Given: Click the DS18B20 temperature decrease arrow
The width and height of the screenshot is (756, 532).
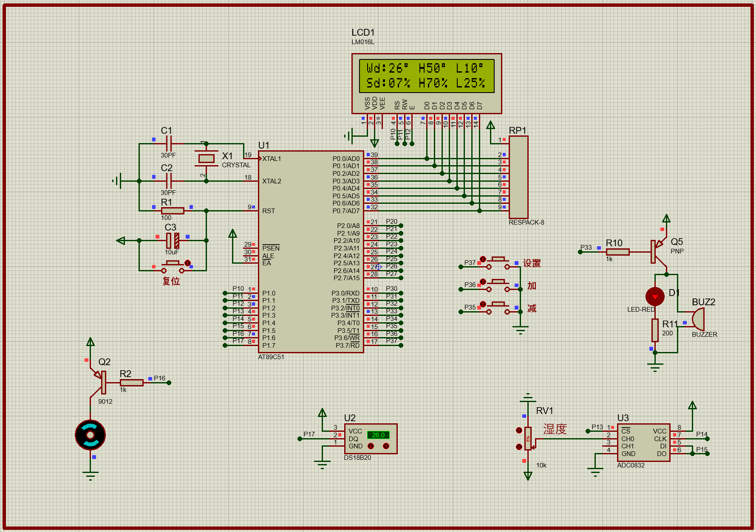Looking at the screenshot, I should tap(371, 446).
